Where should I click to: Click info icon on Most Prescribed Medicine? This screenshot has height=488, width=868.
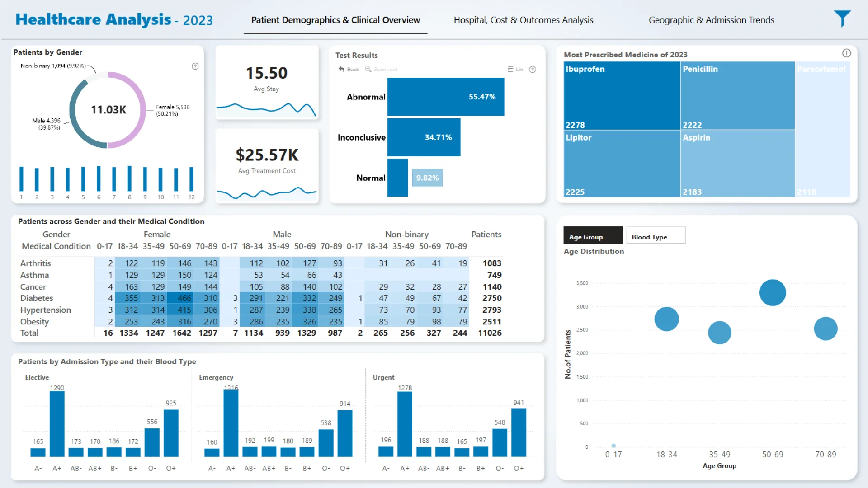point(846,53)
